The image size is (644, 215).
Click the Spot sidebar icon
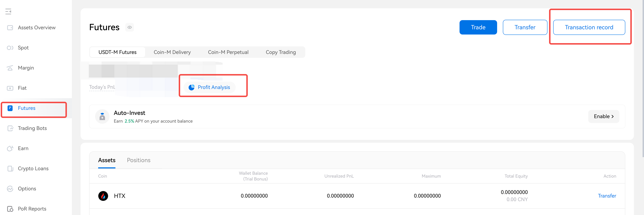[10, 48]
